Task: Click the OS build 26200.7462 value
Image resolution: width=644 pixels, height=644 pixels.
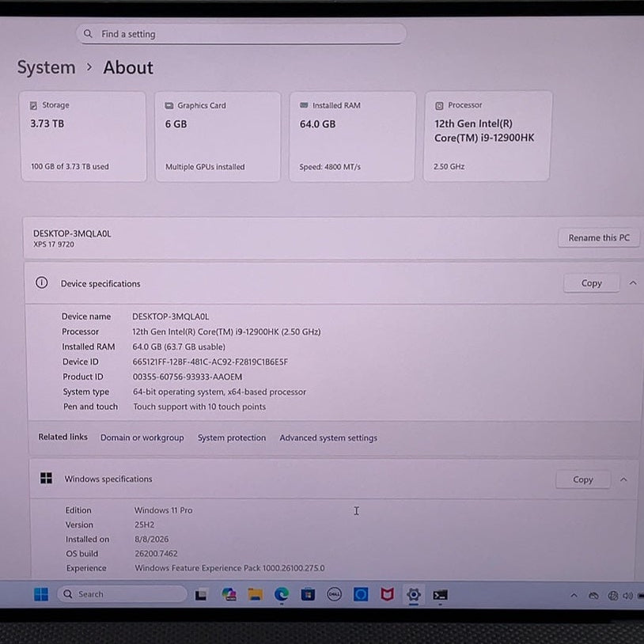Action: coord(156,554)
